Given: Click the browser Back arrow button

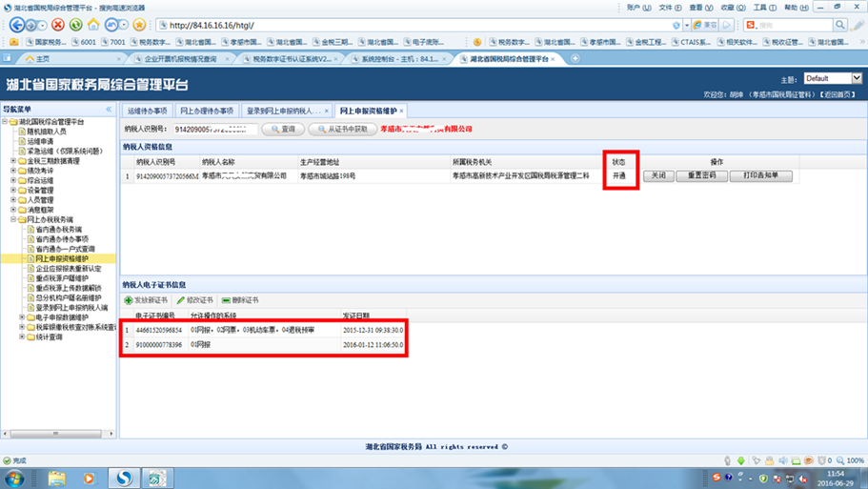Looking at the screenshot, I should 17,25.
